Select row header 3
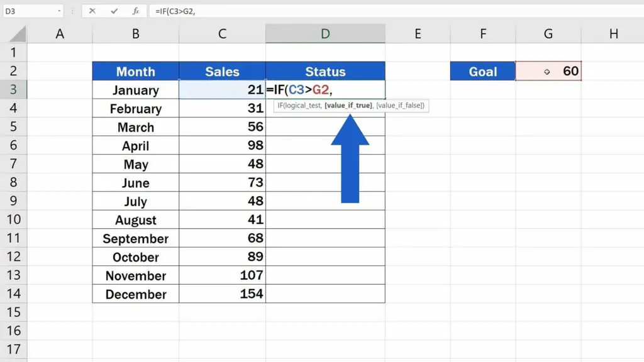644x362 pixels. [13, 90]
